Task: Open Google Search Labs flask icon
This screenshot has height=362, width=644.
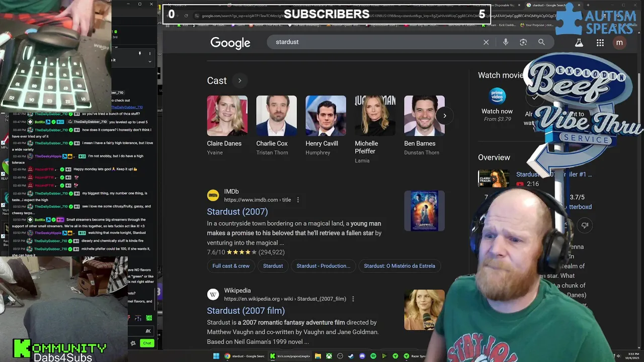Action: pyautogui.click(x=579, y=43)
